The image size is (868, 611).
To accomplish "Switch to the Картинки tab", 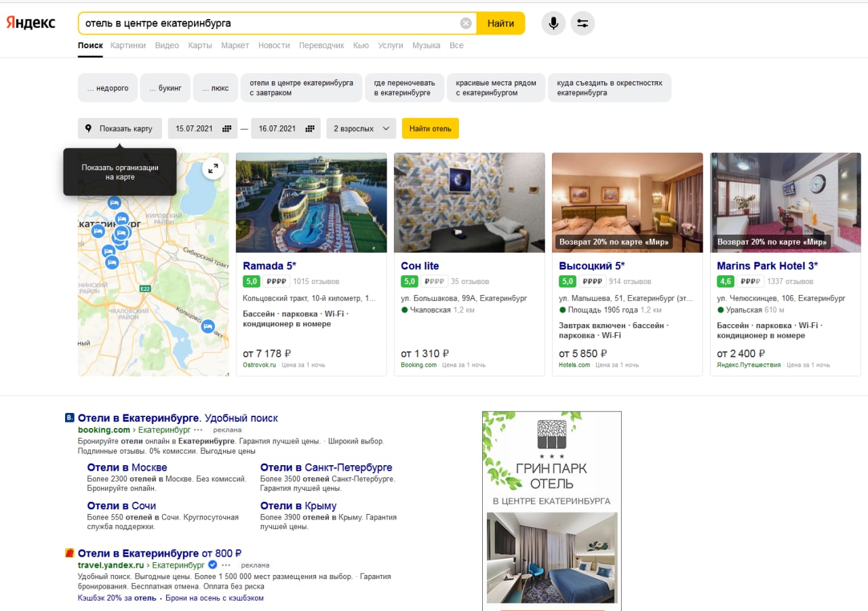I will pyautogui.click(x=128, y=45).
